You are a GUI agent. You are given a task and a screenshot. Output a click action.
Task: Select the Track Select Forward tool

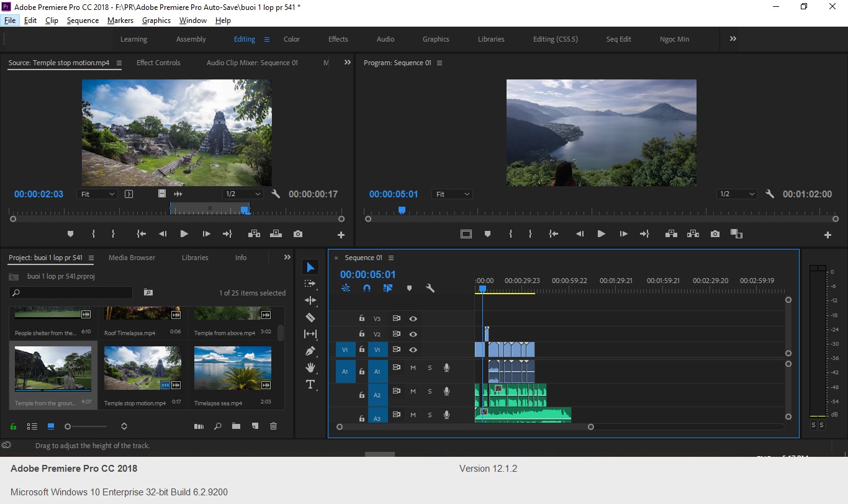(310, 284)
